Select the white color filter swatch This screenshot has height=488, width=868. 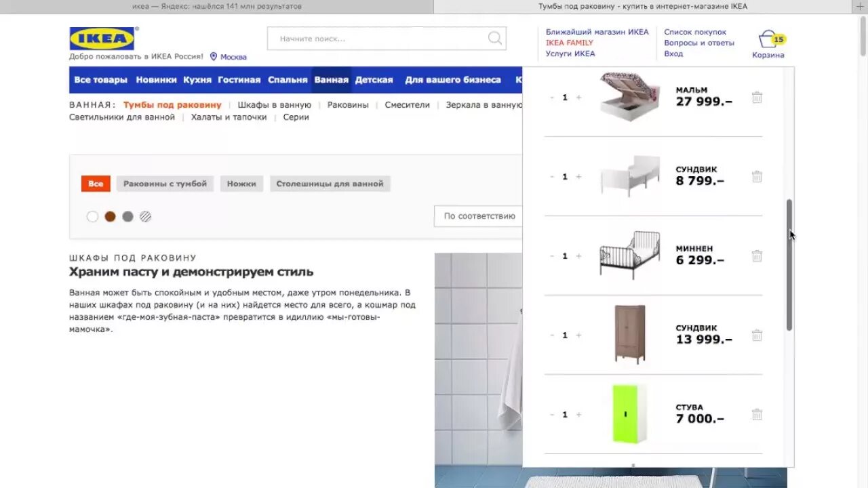pos(92,217)
